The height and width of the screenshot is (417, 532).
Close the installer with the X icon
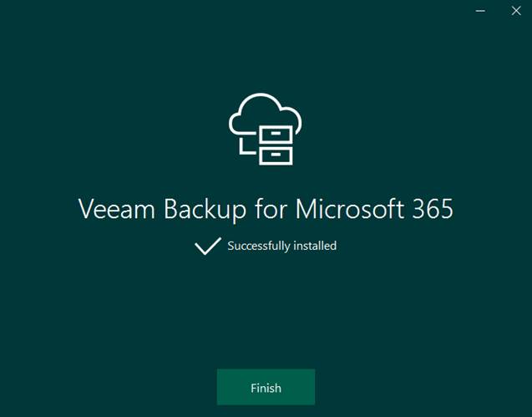(516, 11)
